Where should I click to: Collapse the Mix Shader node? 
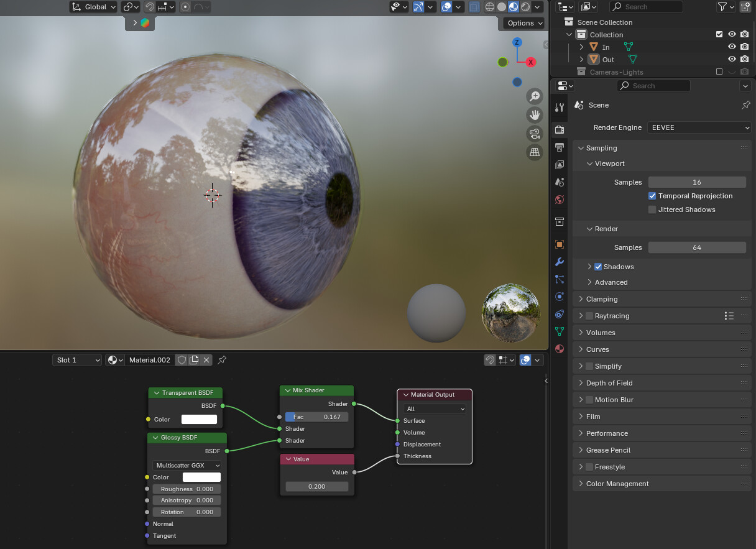287,390
